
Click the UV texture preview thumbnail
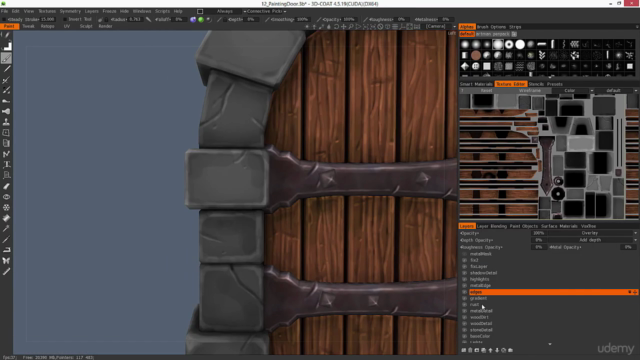pyautogui.click(x=549, y=157)
